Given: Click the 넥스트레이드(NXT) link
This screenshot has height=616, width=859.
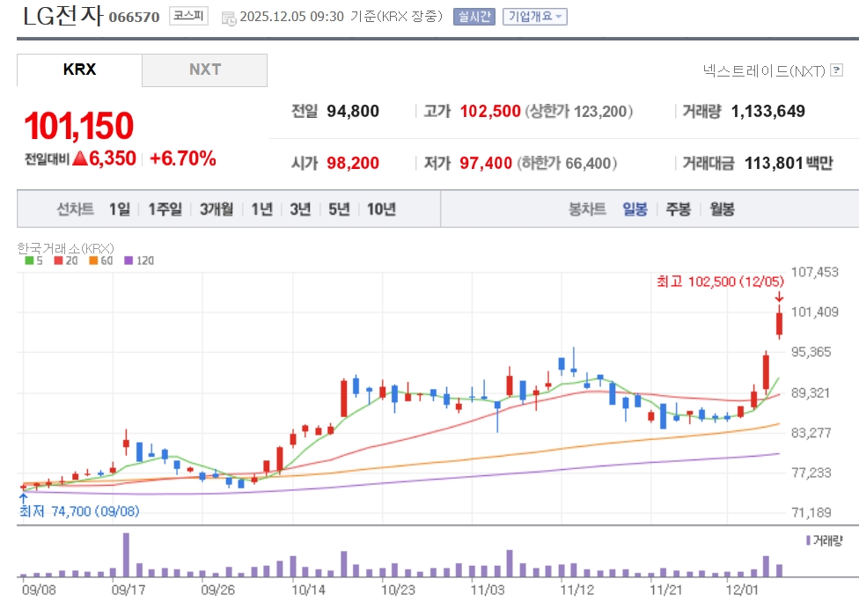Looking at the screenshot, I should [764, 70].
